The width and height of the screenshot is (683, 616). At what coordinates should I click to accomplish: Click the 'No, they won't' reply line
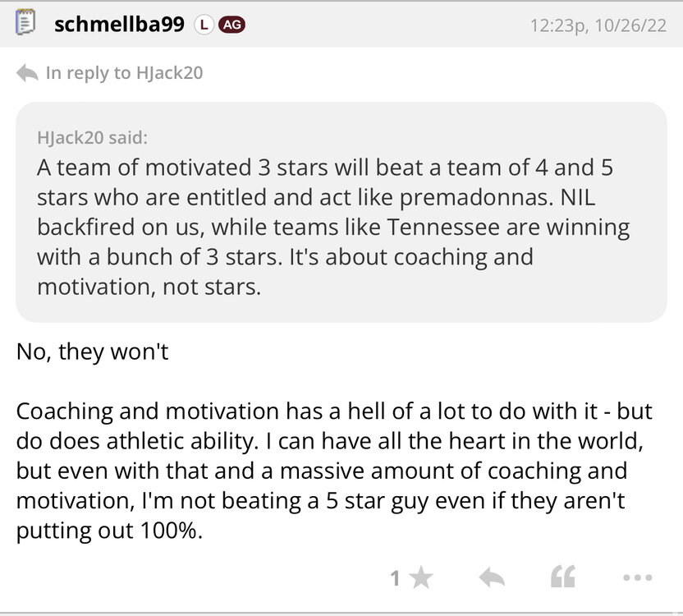click(x=92, y=355)
